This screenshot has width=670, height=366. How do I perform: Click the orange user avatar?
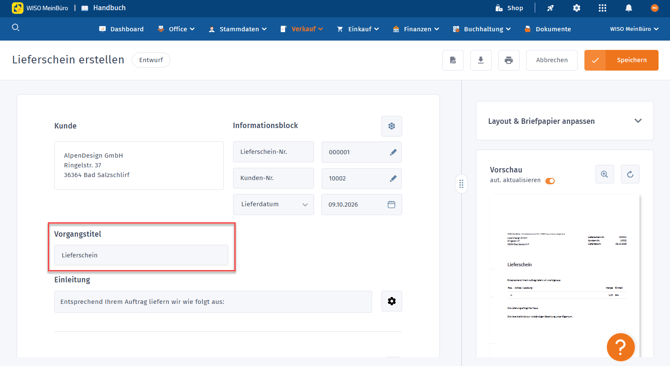coord(654,8)
